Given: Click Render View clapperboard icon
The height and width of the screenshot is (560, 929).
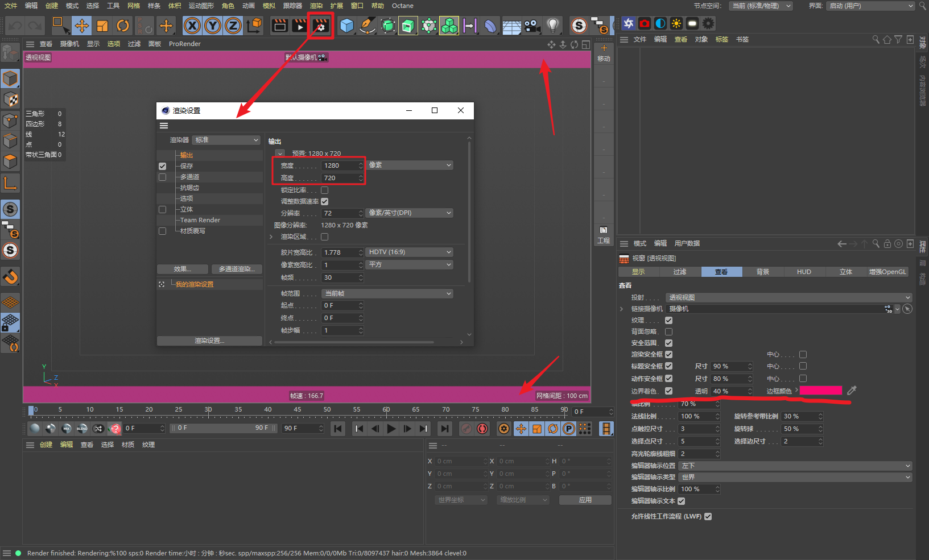Looking at the screenshot, I should pyautogui.click(x=279, y=26).
